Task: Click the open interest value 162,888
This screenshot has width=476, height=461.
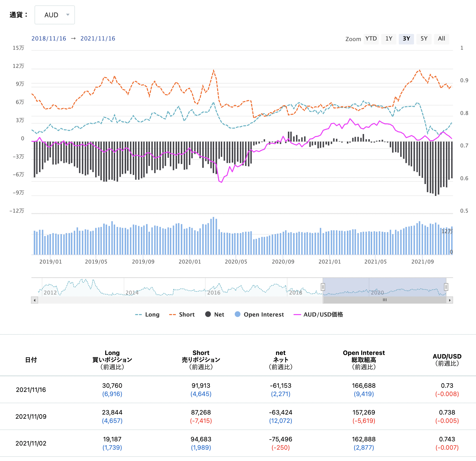Action: (x=364, y=439)
